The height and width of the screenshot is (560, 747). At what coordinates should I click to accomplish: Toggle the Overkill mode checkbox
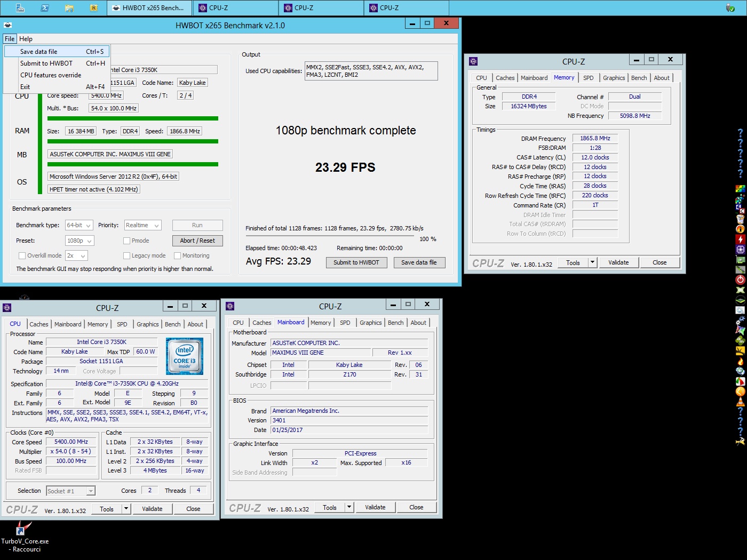[22, 255]
